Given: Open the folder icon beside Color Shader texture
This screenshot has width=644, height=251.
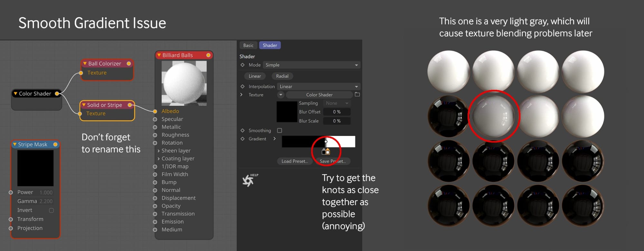Looking at the screenshot, I should coord(357,94).
